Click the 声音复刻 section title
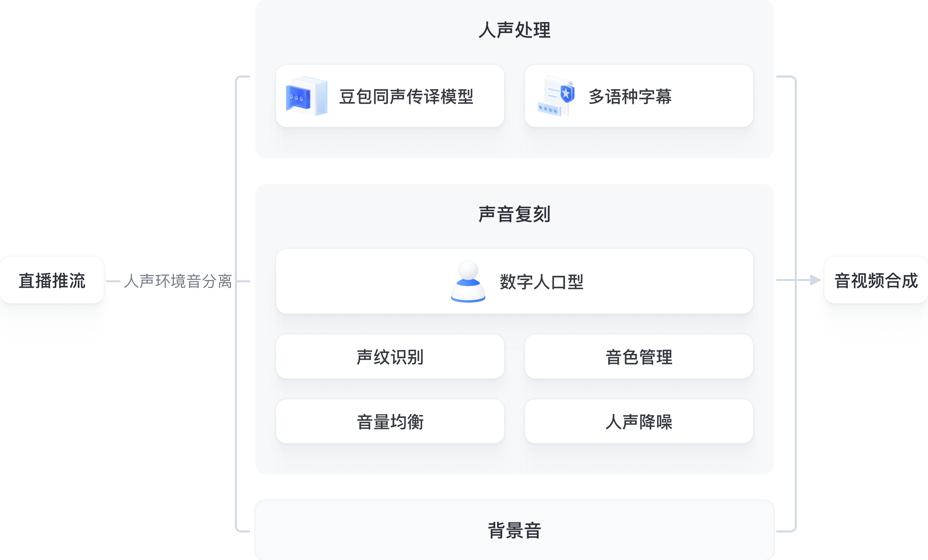This screenshot has width=928, height=560. 515,214
